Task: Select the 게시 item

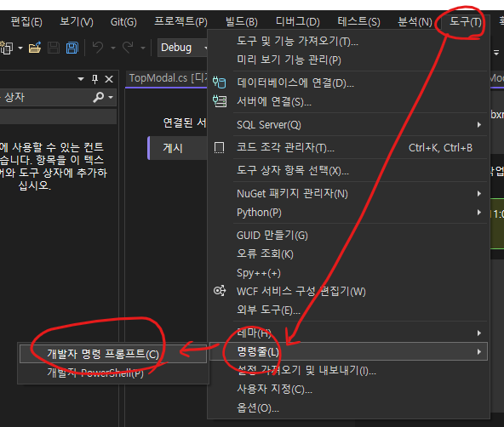Action: click(x=177, y=148)
